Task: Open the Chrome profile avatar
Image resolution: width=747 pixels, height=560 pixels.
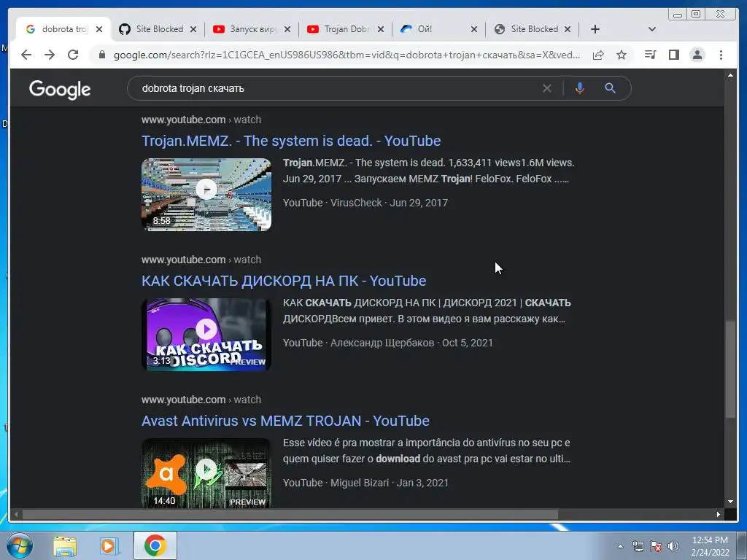Action: coord(697,55)
